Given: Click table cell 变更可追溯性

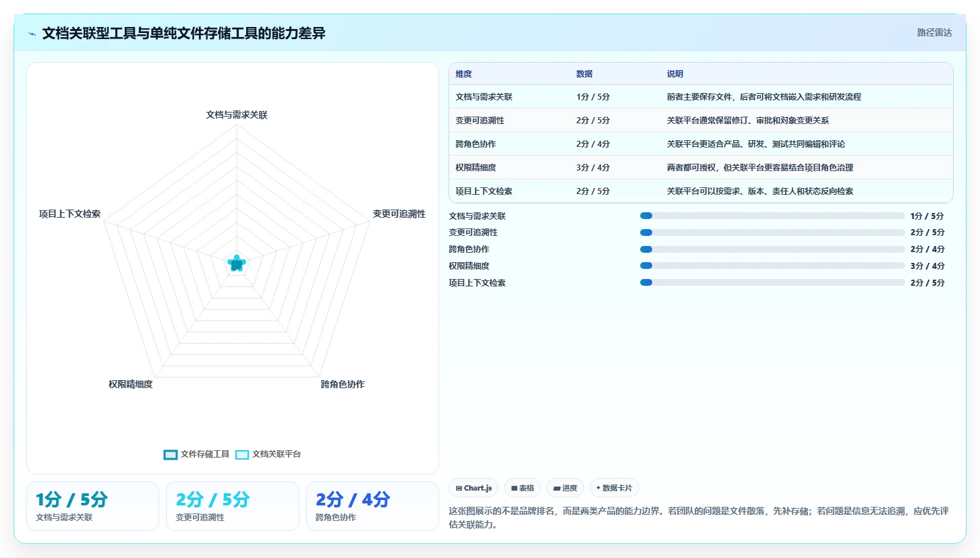Looking at the screenshot, I should coord(480,121).
